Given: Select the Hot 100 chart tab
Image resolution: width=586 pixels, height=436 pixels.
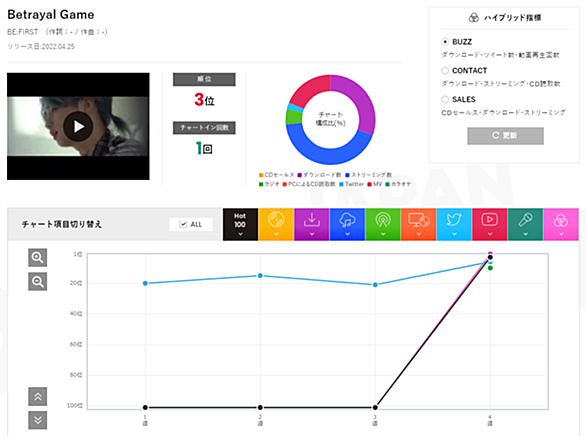Looking at the screenshot, I should pyautogui.click(x=240, y=224).
